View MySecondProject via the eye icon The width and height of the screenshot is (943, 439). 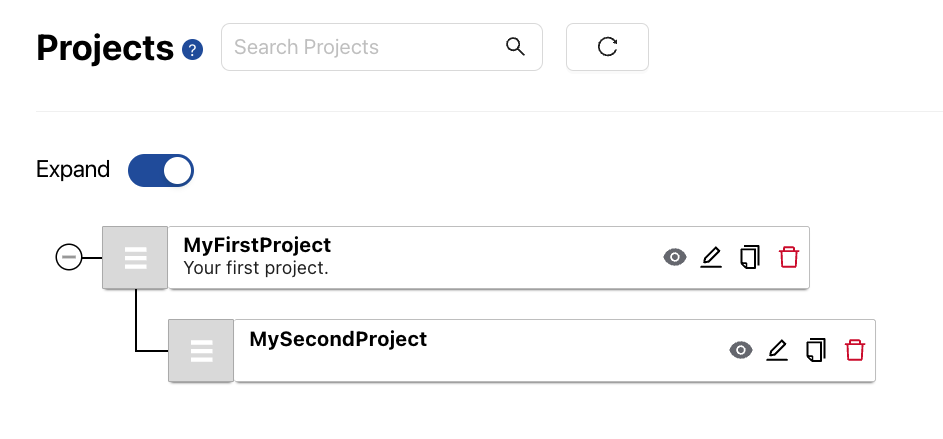741,350
